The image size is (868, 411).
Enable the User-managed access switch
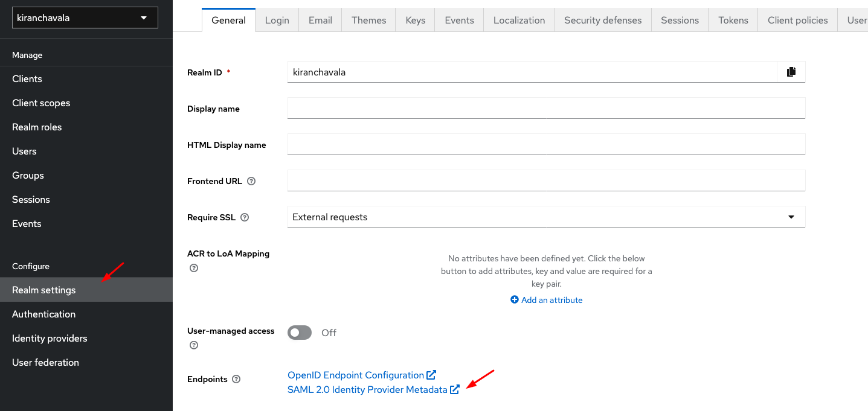pos(300,333)
